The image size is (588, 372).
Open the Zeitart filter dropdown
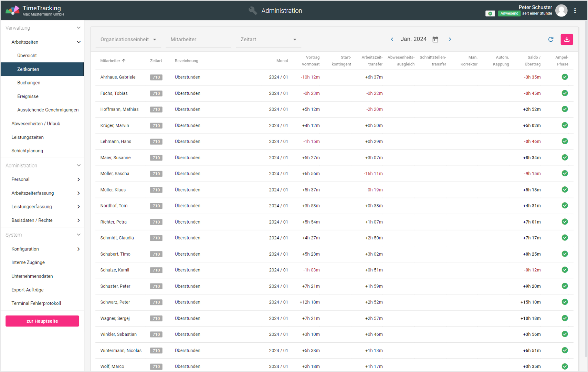click(268, 40)
